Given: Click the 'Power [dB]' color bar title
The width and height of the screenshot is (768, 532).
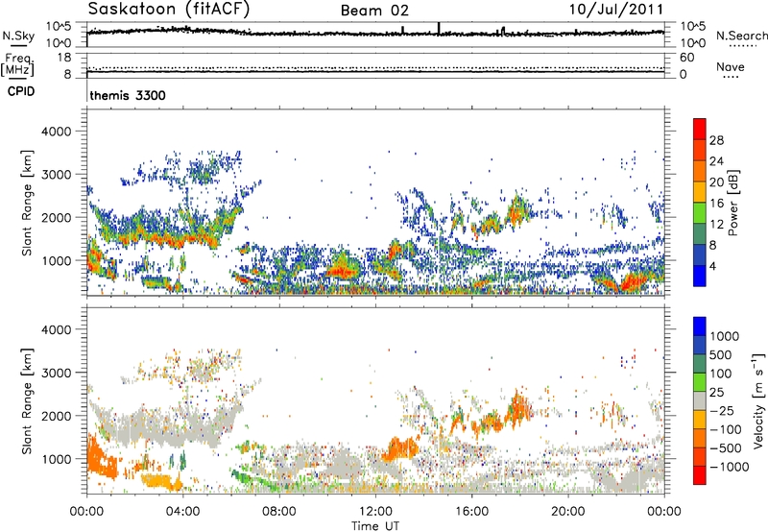Looking at the screenshot, I should (x=732, y=203).
